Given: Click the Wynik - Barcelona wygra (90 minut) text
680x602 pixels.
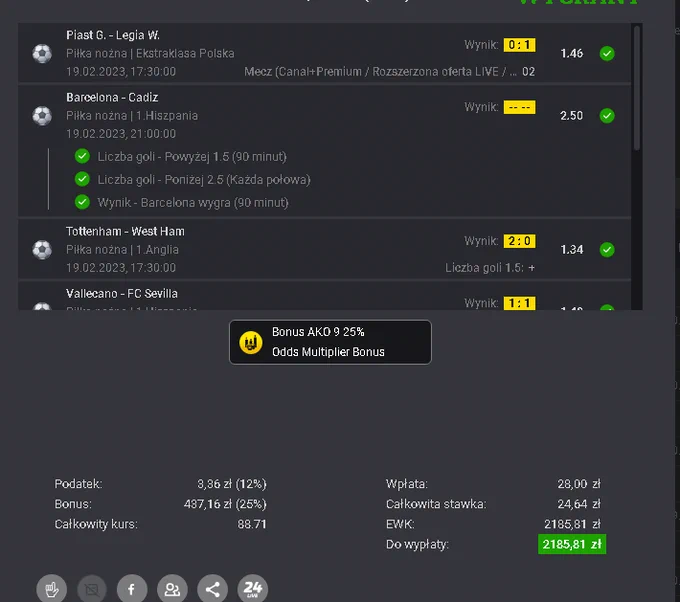Looking at the screenshot, I should [x=193, y=203].
